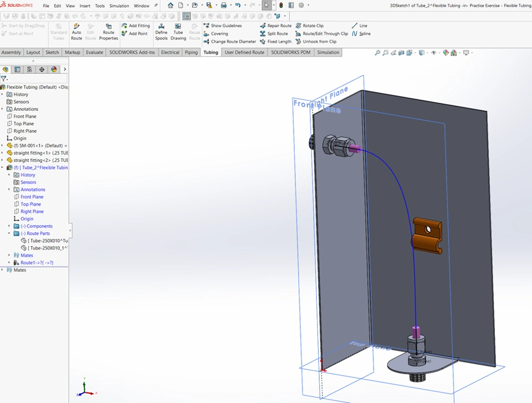Viewport: 532px width, 403px height.
Task: Select the Define Spools tool
Action: click(x=161, y=32)
